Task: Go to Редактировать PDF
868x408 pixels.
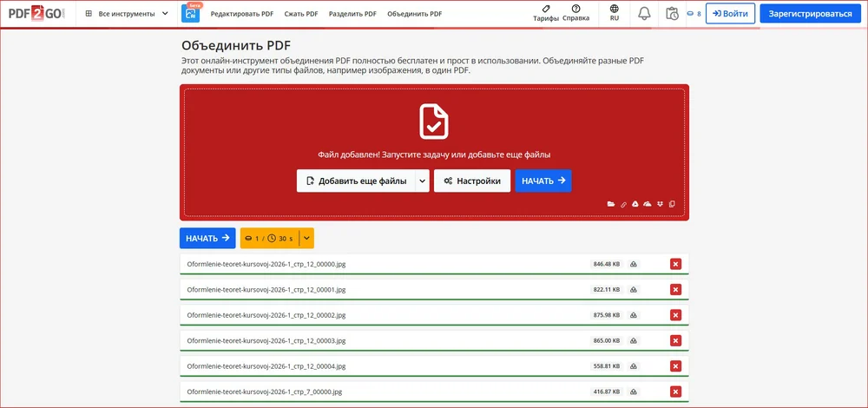Action: (242, 14)
